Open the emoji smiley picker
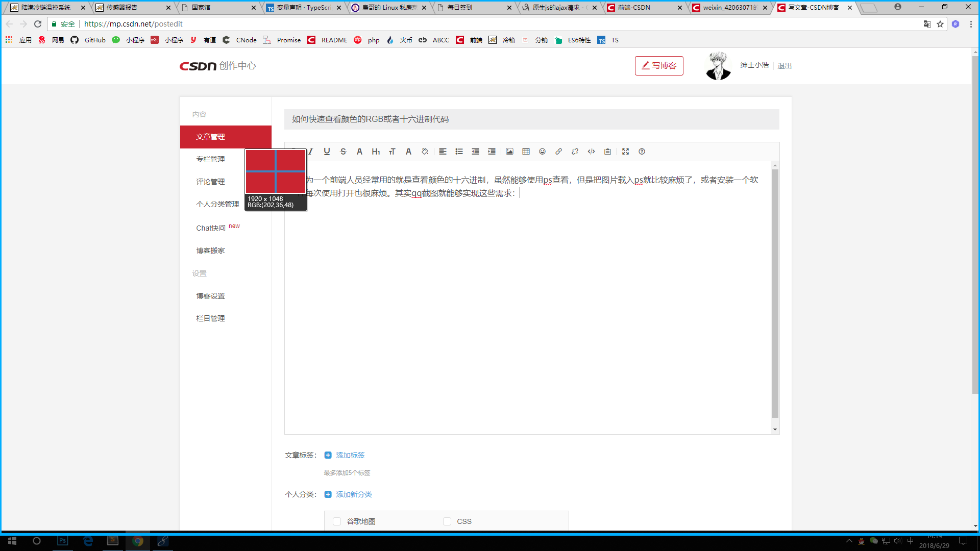 (542, 152)
